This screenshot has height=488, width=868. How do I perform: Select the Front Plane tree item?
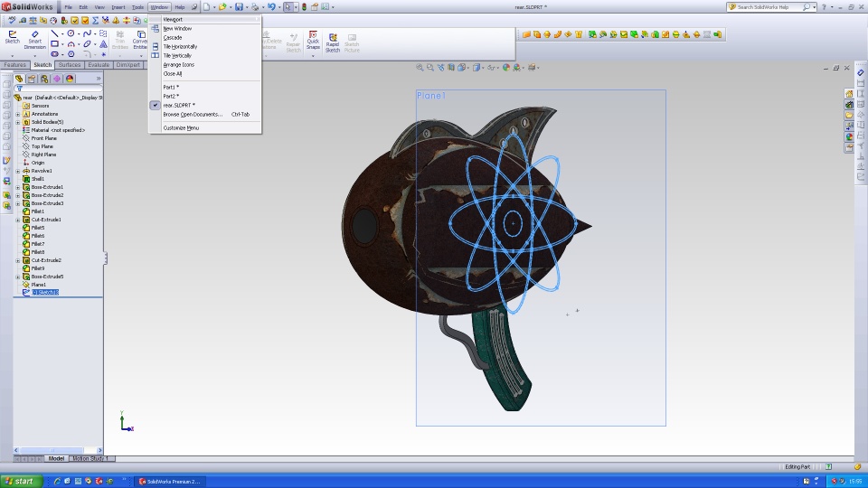[x=43, y=138]
